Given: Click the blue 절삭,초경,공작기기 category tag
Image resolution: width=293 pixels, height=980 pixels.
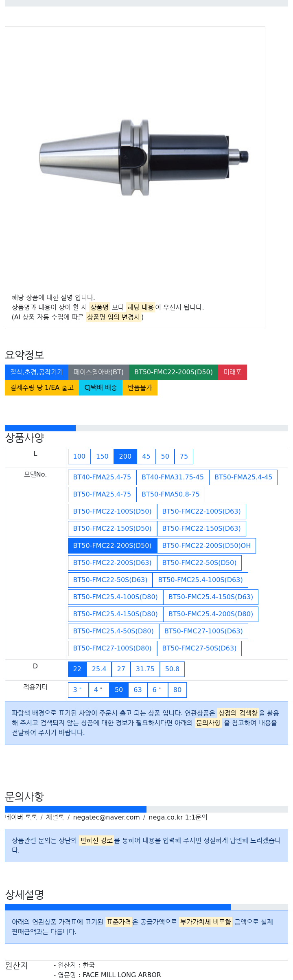Looking at the screenshot, I should [x=37, y=372].
